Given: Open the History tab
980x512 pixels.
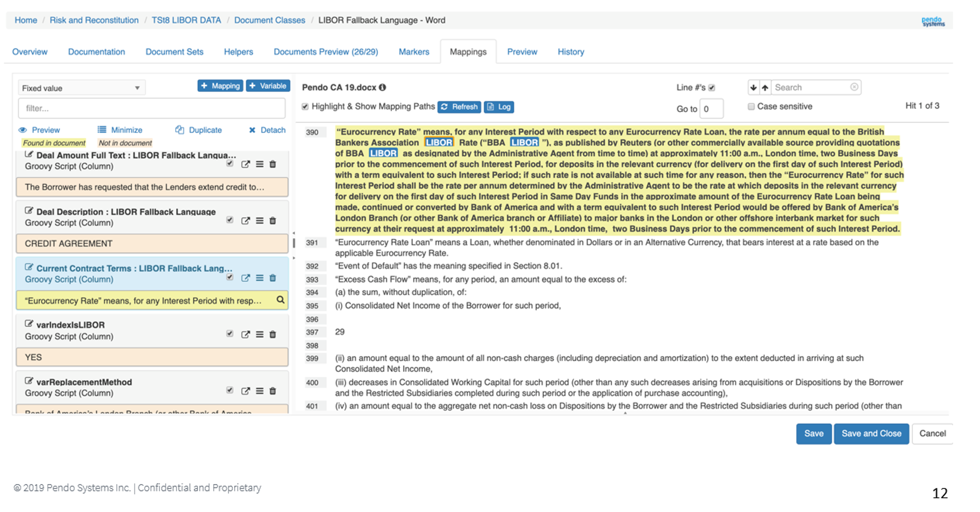Looking at the screenshot, I should click(x=571, y=52).
